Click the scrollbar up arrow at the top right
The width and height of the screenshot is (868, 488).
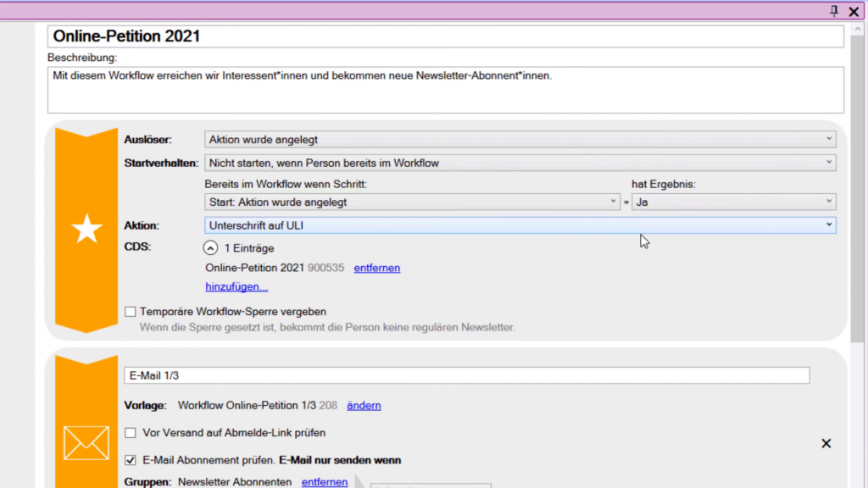858,28
